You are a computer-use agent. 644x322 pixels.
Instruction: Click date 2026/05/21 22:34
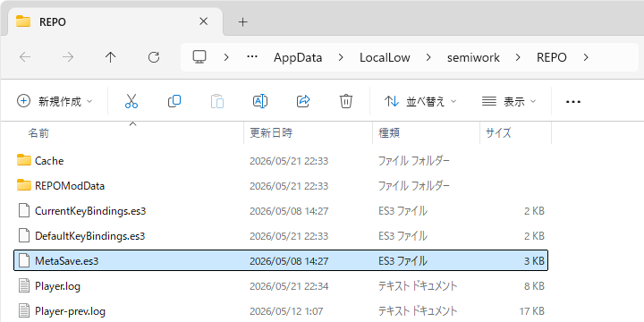pos(289,286)
